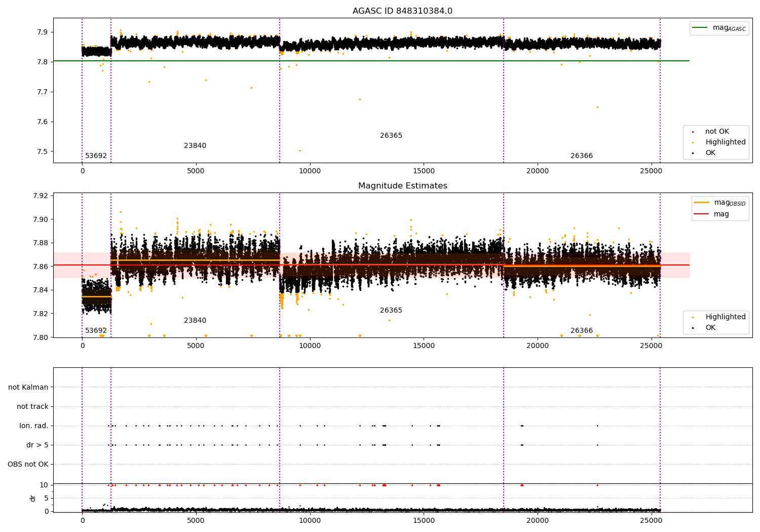Click y-tick 7.86 on middle panel
Screen dimensions: 760x532
point(40,267)
